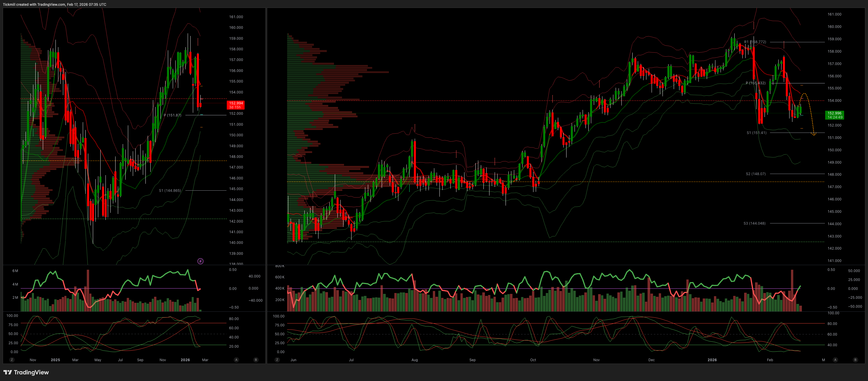
Task: Click the Z timezone button on right chart
Action: tap(277, 360)
